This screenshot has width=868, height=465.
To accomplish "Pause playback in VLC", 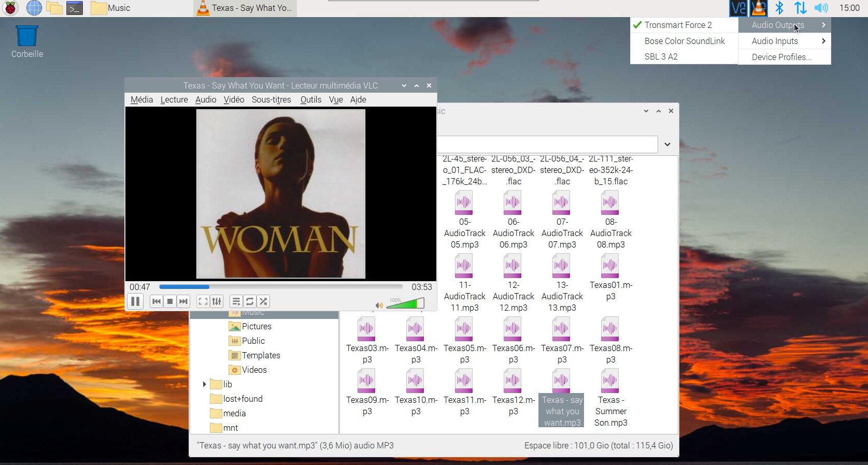I will [x=135, y=301].
